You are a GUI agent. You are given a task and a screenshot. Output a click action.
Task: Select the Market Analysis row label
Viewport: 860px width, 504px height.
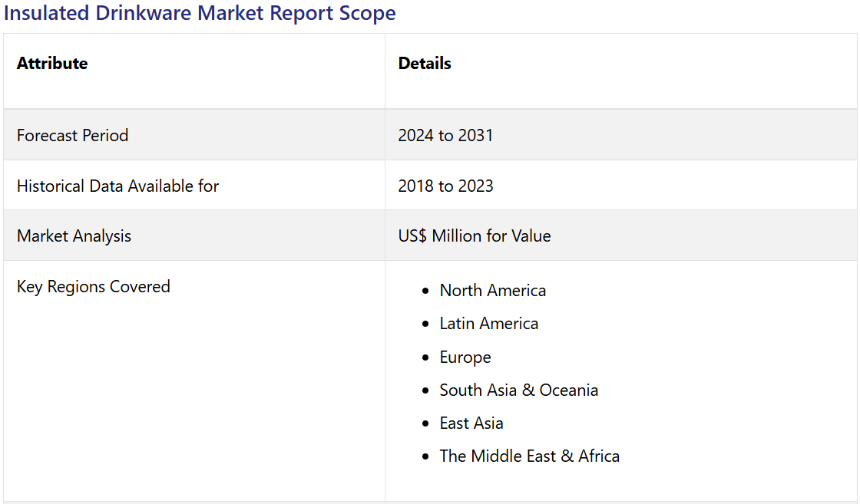coord(74,236)
